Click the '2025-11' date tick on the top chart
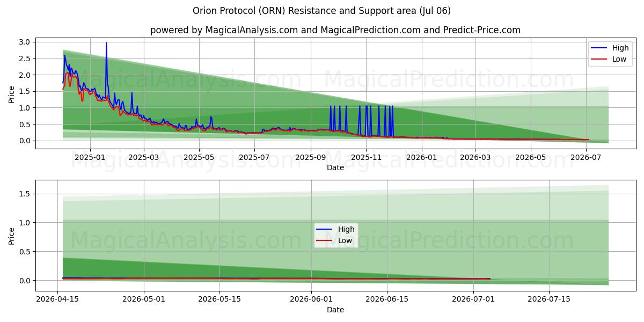The width and height of the screenshot is (644, 322). coord(366,157)
